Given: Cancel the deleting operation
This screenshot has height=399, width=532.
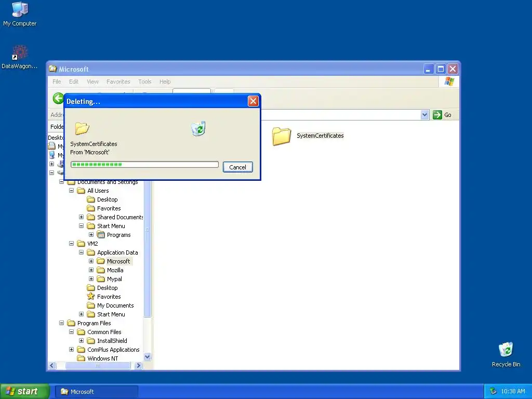Looking at the screenshot, I should (x=237, y=167).
